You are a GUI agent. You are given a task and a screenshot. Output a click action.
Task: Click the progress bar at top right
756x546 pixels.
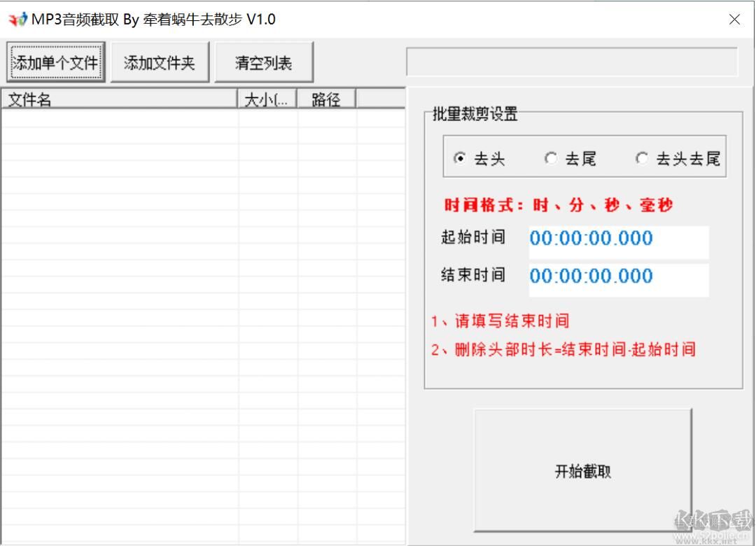(x=574, y=62)
